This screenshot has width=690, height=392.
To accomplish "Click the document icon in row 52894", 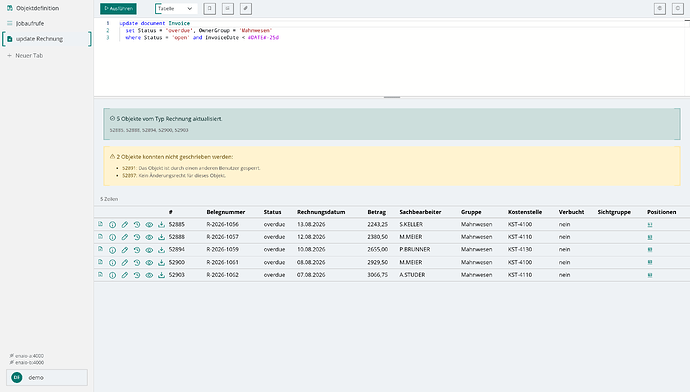I will point(100,249).
